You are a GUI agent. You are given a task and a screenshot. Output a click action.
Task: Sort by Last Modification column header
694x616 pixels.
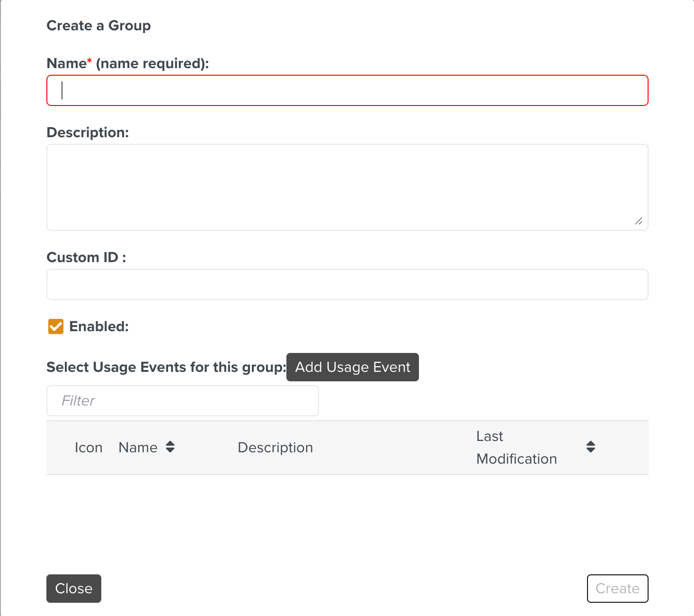pos(516,448)
